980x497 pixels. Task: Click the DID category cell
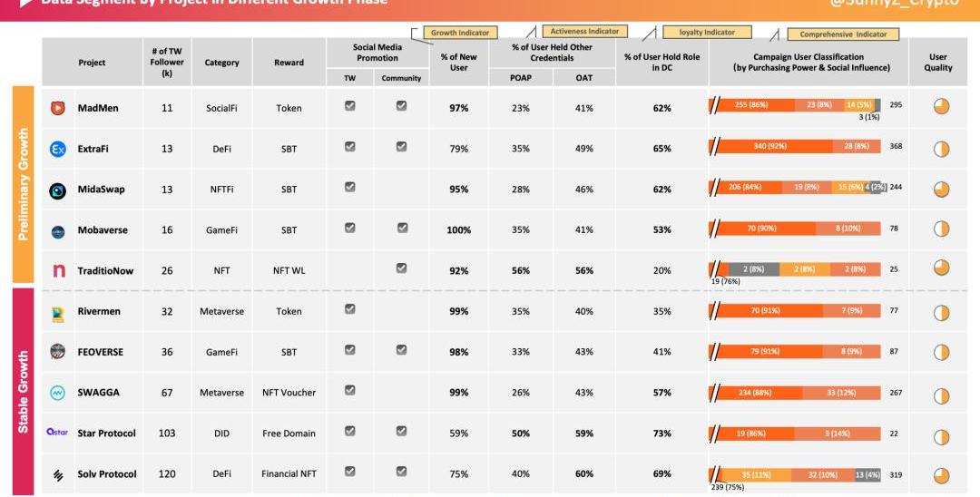click(x=222, y=434)
